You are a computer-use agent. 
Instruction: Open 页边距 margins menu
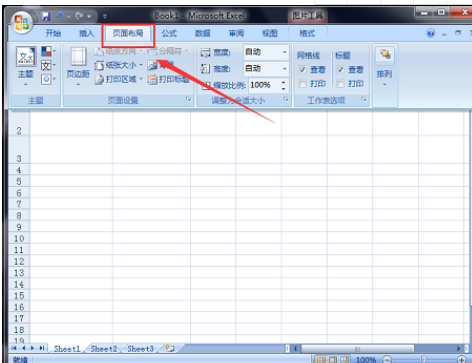click(x=78, y=67)
